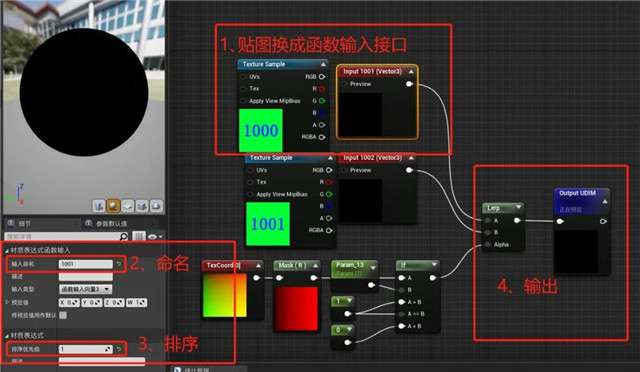The height and width of the screenshot is (372, 640).
Task: Click the custom mesh preview icon
Action: [156, 206]
